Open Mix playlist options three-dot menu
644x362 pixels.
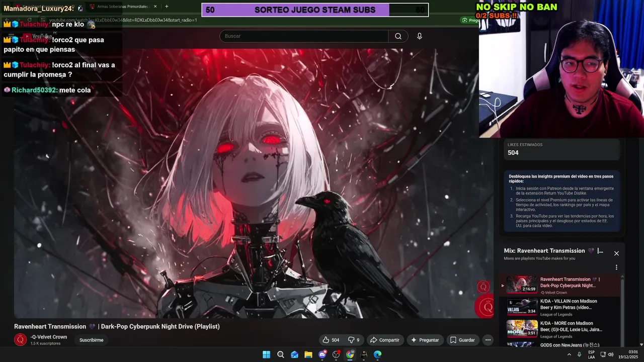(x=616, y=267)
